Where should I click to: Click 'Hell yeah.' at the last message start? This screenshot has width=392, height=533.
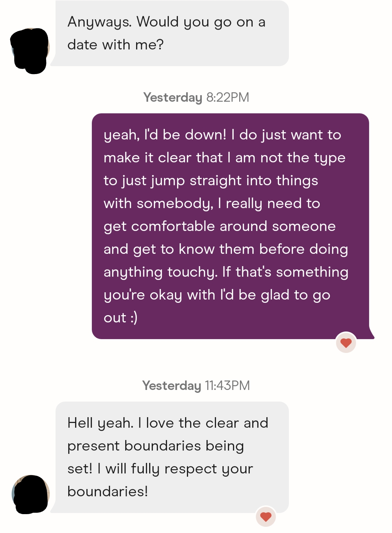click(101, 423)
